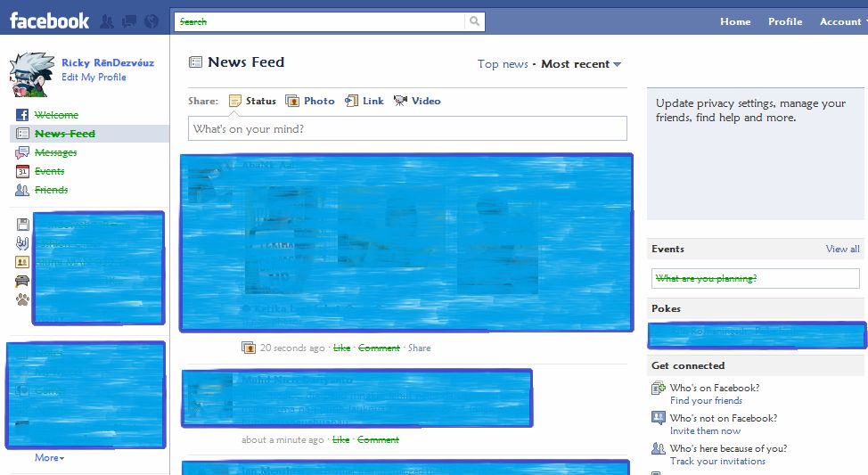868x475 pixels.
Task: Open Ricky RenDezvouz profile name link
Action: pyautogui.click(x=108, y=62)
